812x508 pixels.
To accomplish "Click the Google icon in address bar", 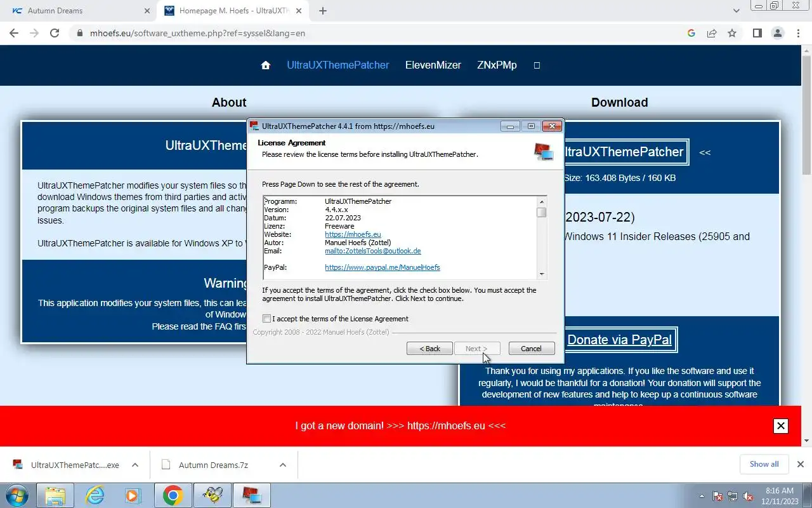I will pyautogui.click(x=691, y=33).
